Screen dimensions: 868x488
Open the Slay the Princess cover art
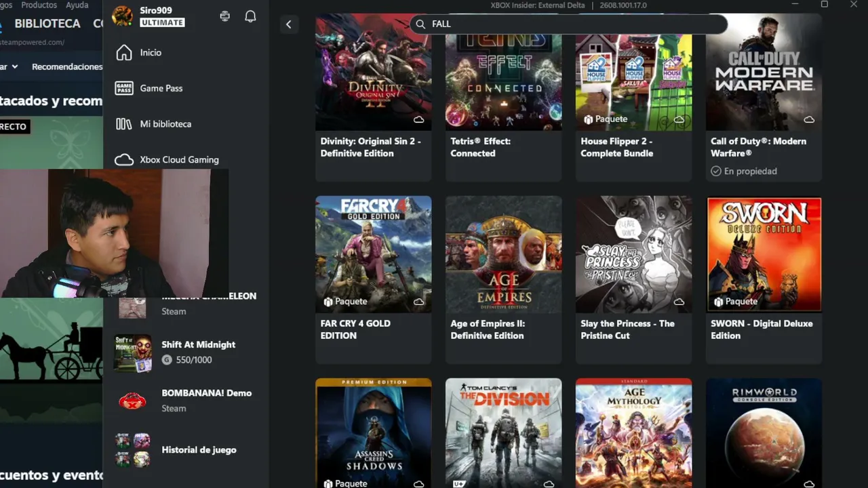(633, 254)
